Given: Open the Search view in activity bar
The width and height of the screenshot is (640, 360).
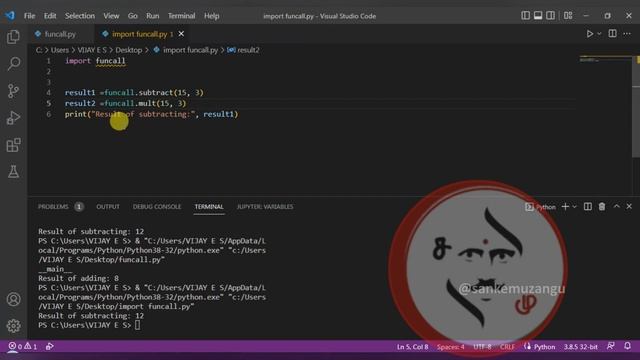Looking at the screenshot, I should 13,64.
